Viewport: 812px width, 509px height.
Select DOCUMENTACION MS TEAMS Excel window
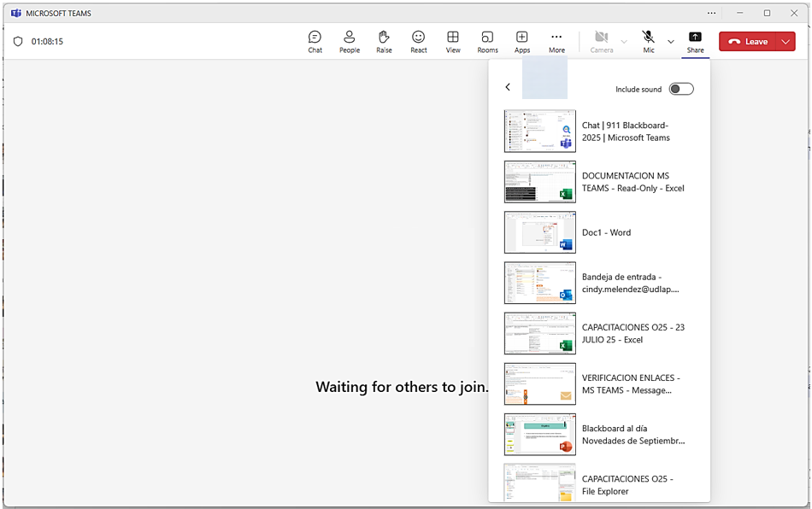click(x=598, y=182)
